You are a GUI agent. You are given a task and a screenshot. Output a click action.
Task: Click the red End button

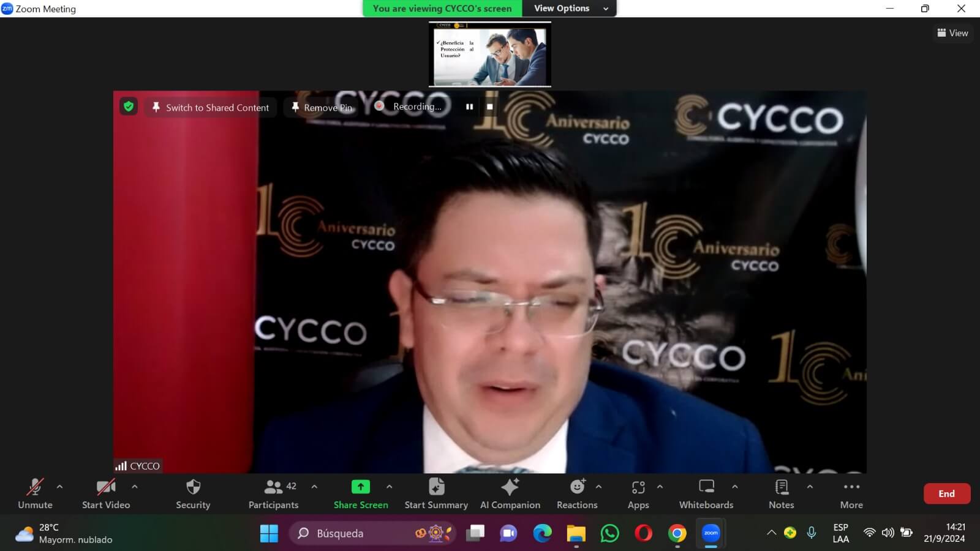[x=946, y=493]
